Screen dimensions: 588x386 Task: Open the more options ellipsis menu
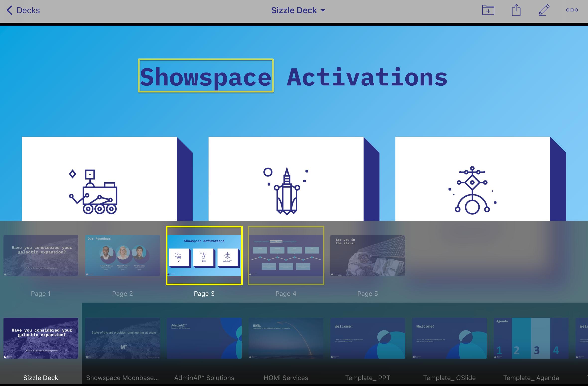click(x=572, y=10)
